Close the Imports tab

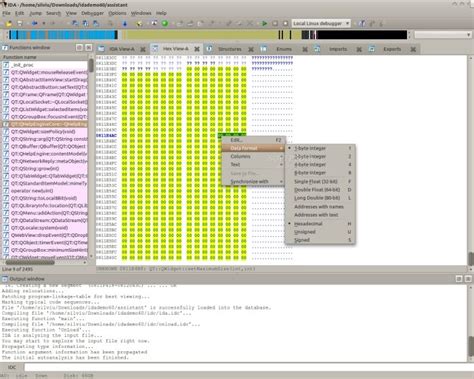click(x=359, y=49)
